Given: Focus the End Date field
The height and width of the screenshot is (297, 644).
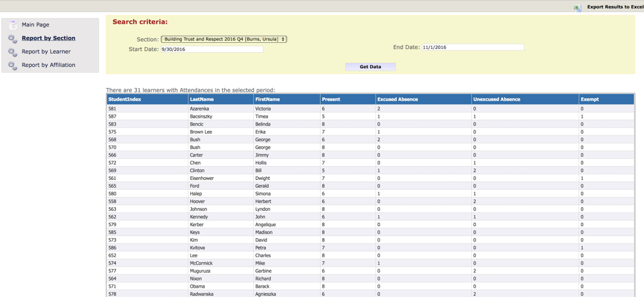Looking at the screenshot, I should pyautogui.click(x=472, y=48).
